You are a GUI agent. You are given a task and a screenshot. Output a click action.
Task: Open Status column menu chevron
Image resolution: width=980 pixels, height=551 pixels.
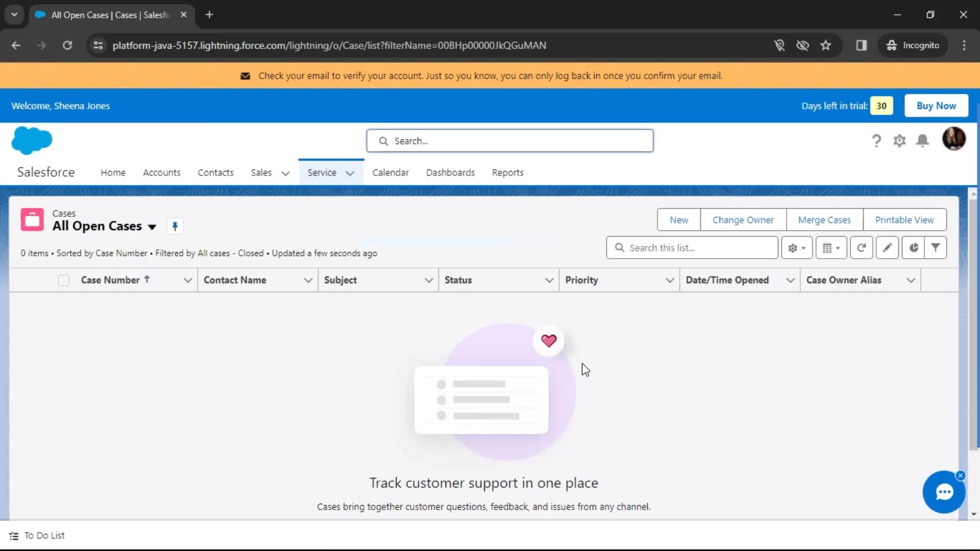549,280
